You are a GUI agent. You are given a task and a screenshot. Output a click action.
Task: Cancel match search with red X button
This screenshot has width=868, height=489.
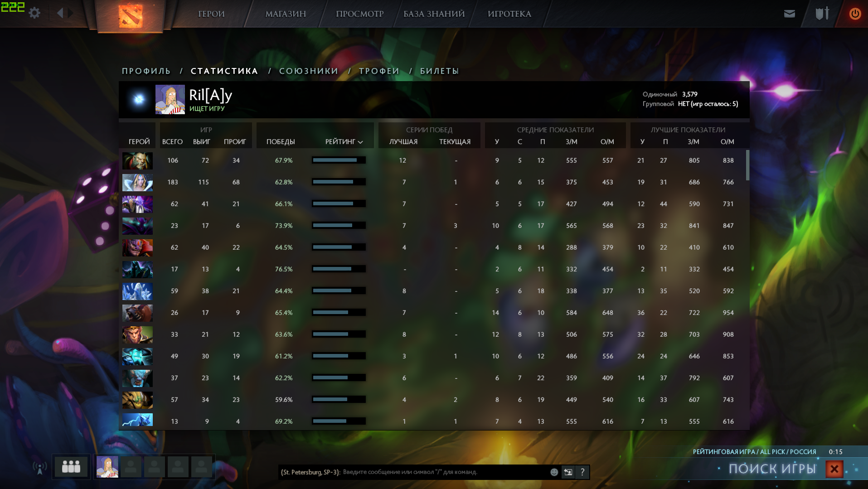click(834, 469)
